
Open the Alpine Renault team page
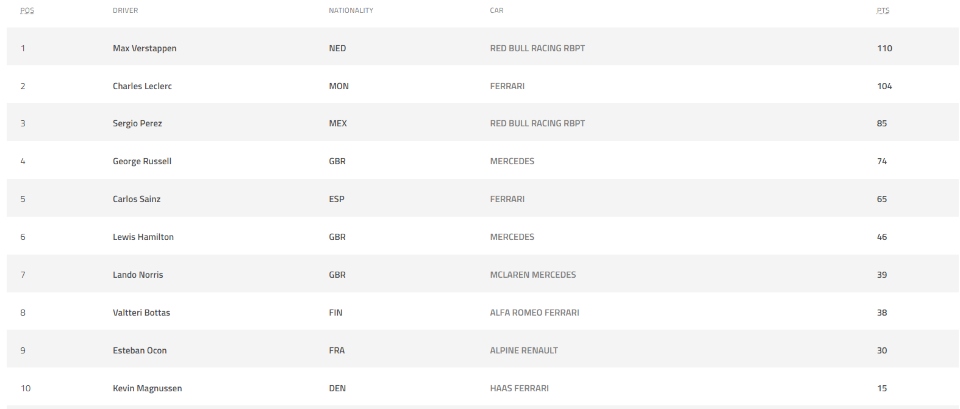(524, 351)
